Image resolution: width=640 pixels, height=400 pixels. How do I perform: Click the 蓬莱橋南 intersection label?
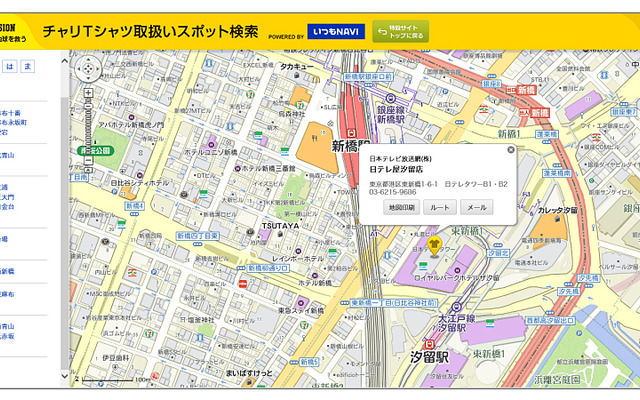(557, 173)
